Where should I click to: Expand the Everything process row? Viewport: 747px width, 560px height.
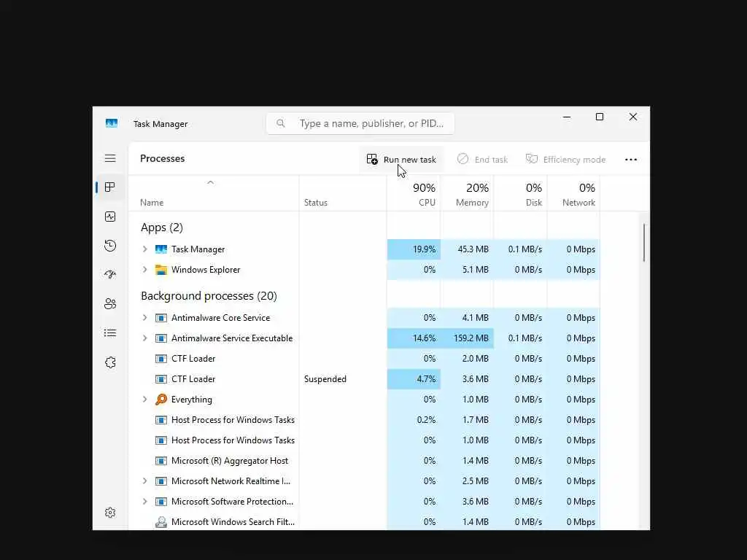click(x=145, y=400)
